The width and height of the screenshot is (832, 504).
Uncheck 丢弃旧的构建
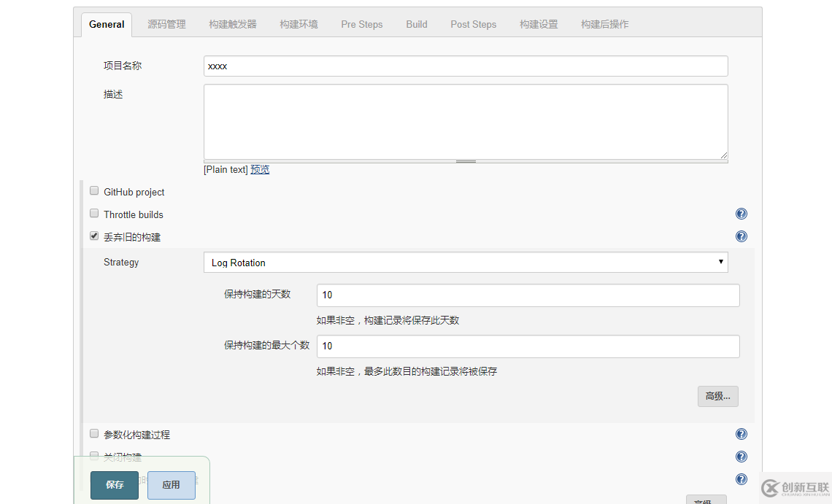point(93,236)
